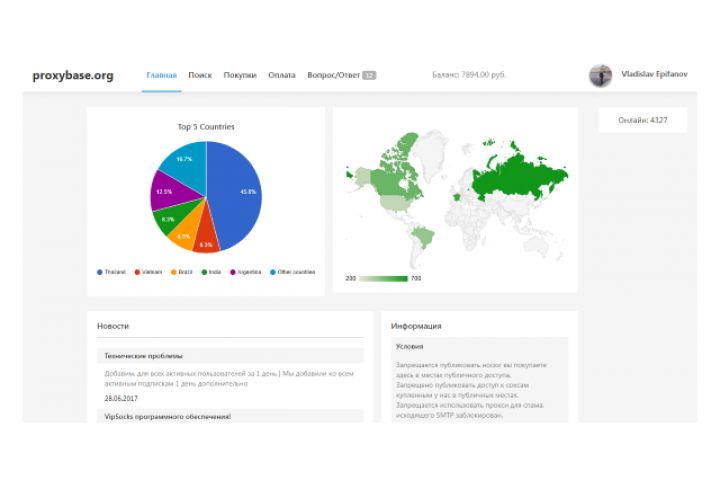The width and height of the screenshot is (720, 480).
Task: Open the Vladislav Epifanov profile menu
Action: click(654, 74)
